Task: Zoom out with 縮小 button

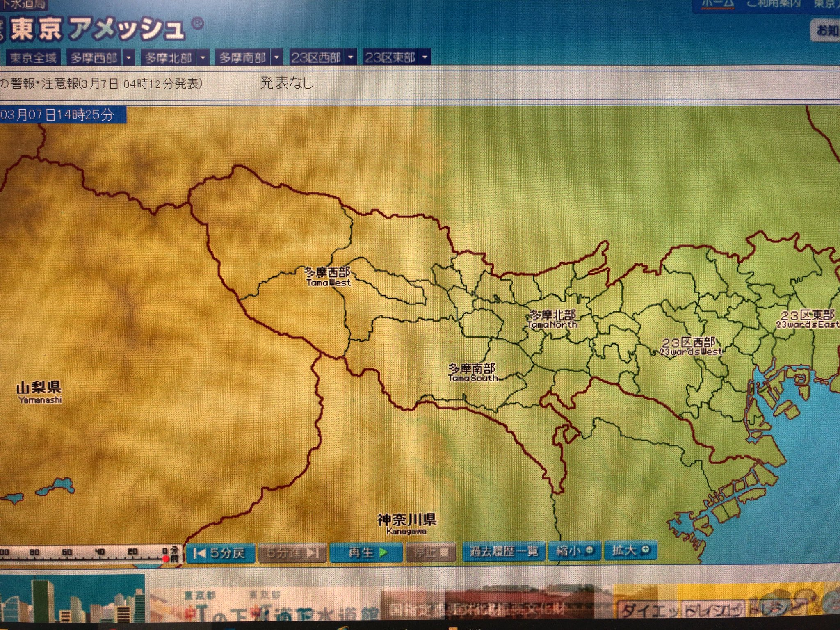Action: [574, 550]
